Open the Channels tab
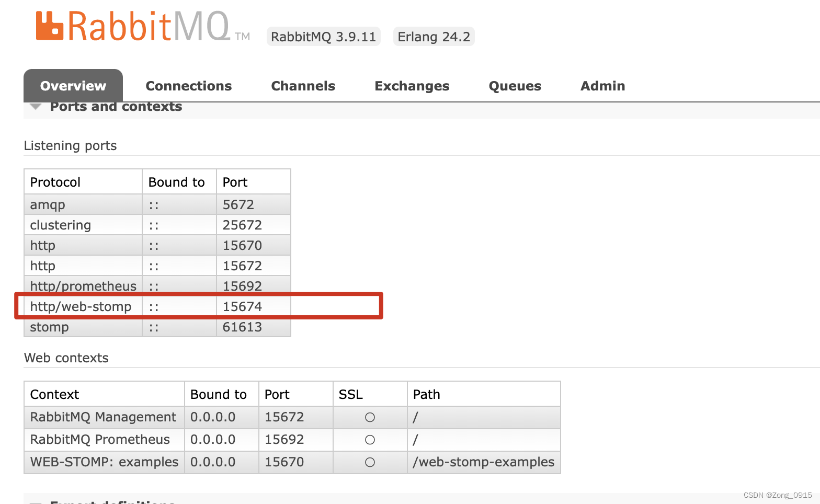820x504 pixels. pos(303,86)
